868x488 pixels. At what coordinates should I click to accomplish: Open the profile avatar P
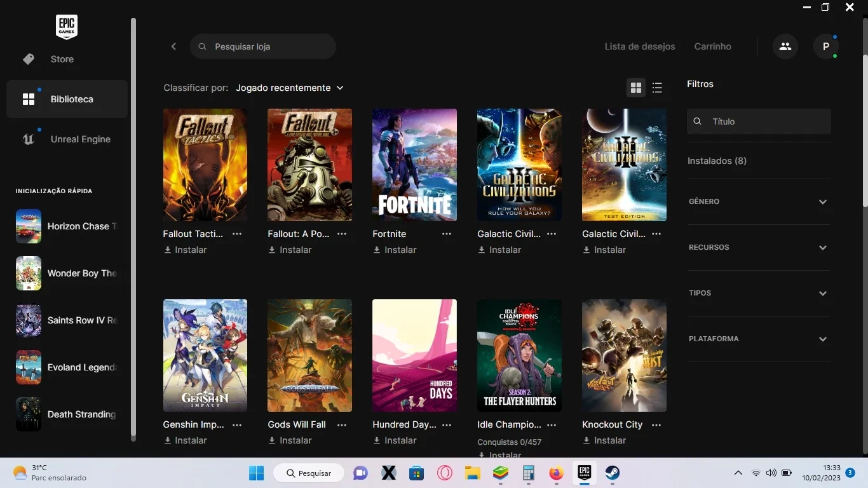pos(826,46)
